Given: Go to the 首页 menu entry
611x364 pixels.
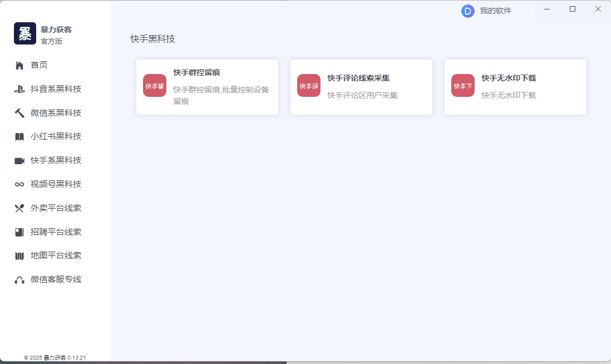Looking at the screenshot, I should pos(39,65).
